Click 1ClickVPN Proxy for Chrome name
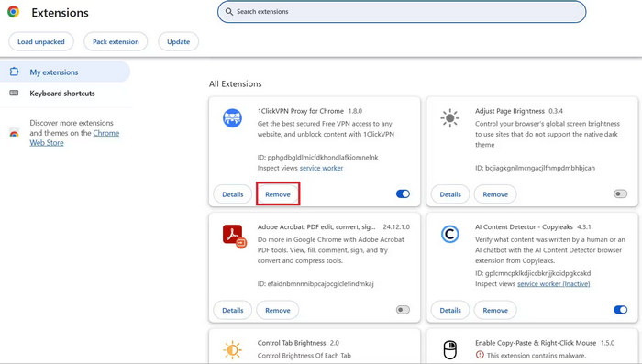This screenshot has width=642, height=364. tap(301, 111)
